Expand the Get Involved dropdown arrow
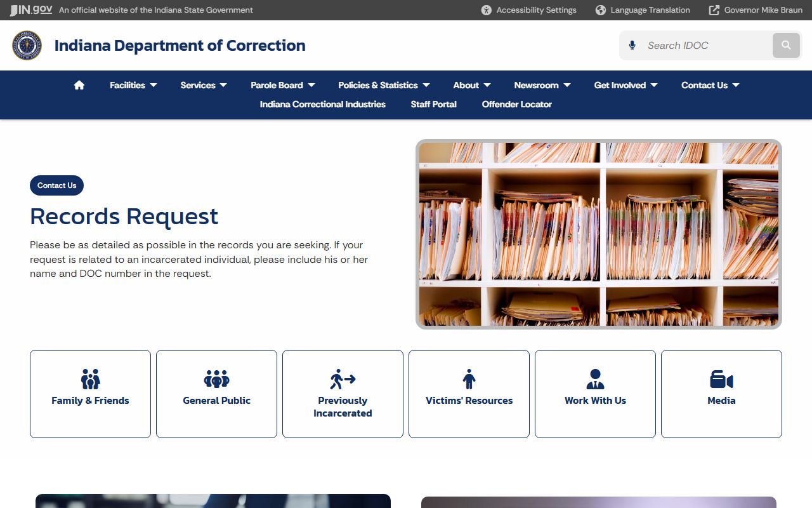This screenshot has height=508, width=812. point(654,85)
